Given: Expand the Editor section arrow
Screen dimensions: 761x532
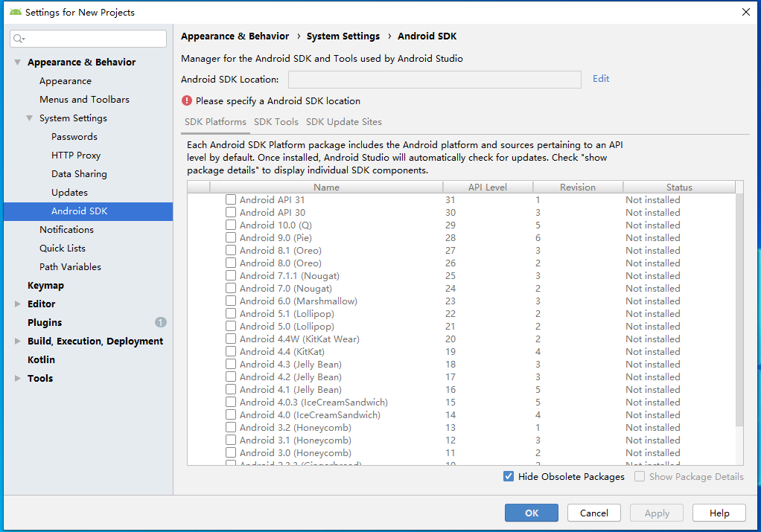Looking at the screenshot, I should click(17, 304).
